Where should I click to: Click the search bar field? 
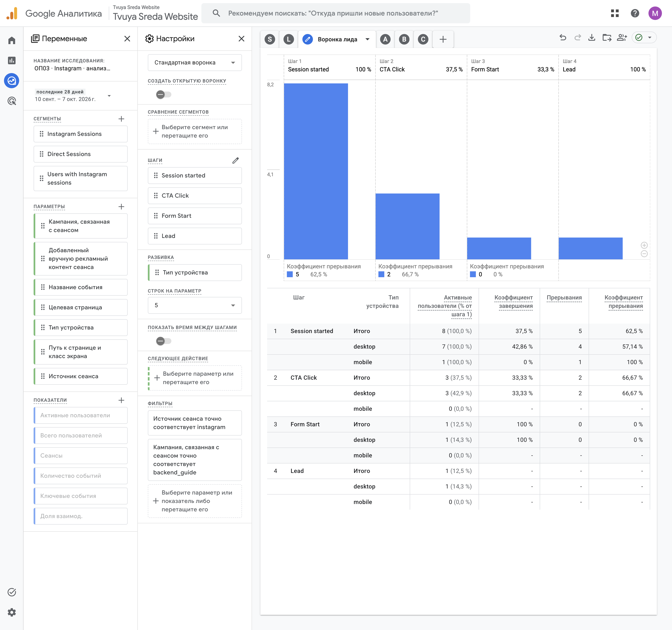coord(336,13)
